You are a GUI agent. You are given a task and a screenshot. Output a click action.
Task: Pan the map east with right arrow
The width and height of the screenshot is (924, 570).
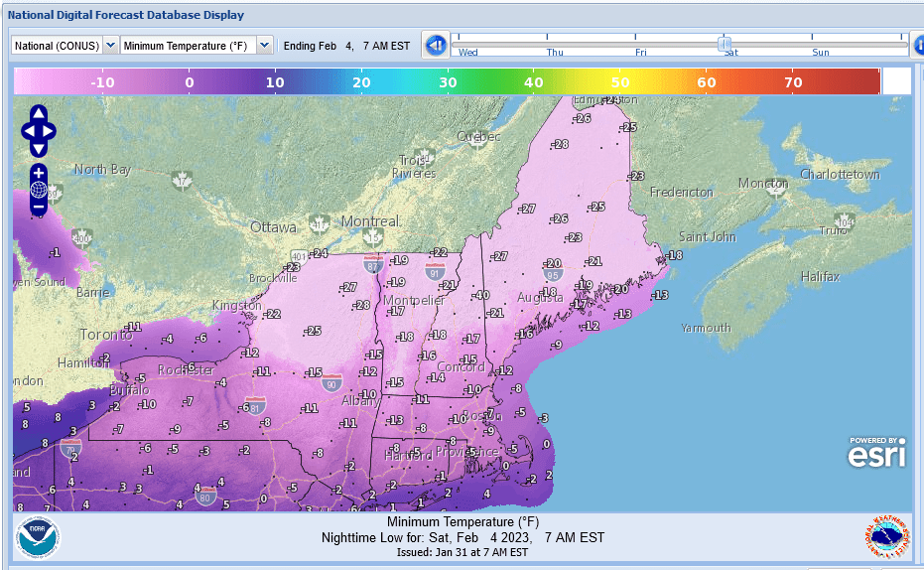click(x=50, y=131)
